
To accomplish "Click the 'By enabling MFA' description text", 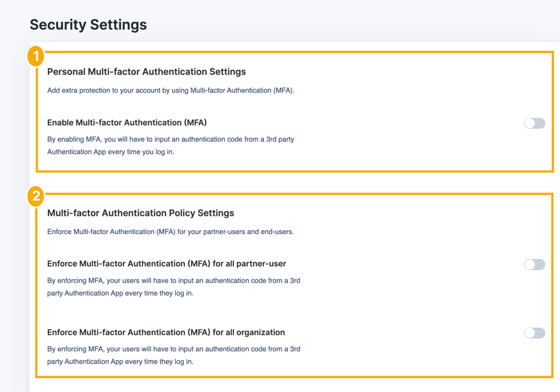I will click(x=170, y=146).
